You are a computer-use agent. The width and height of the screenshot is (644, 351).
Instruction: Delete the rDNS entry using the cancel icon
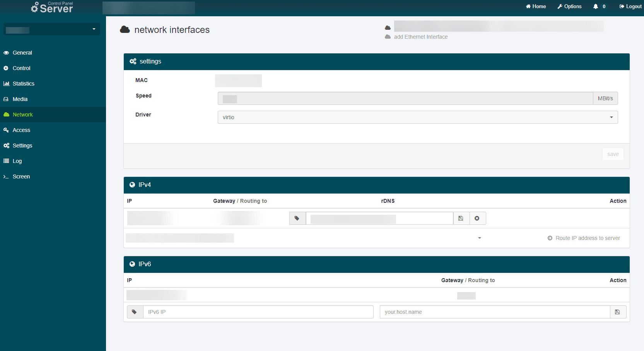point(477,218)
